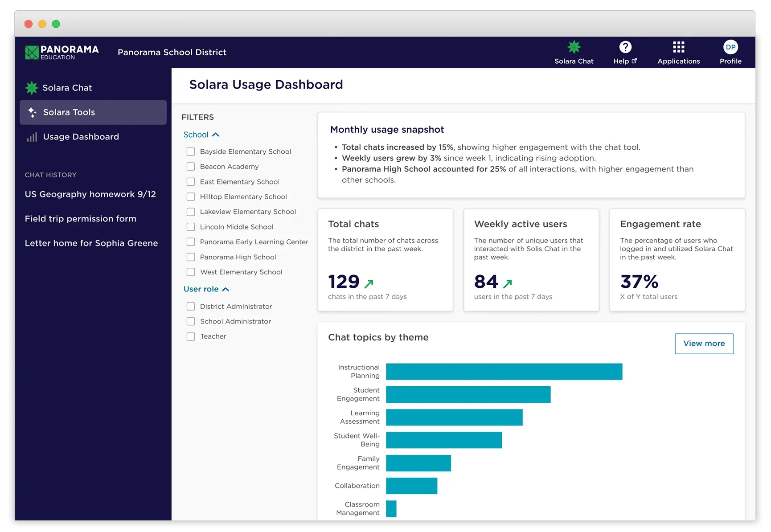Check Lincoln Middle School filter
Image resolution: width=771 pixels, height=532 pixels.
point(191,227)
